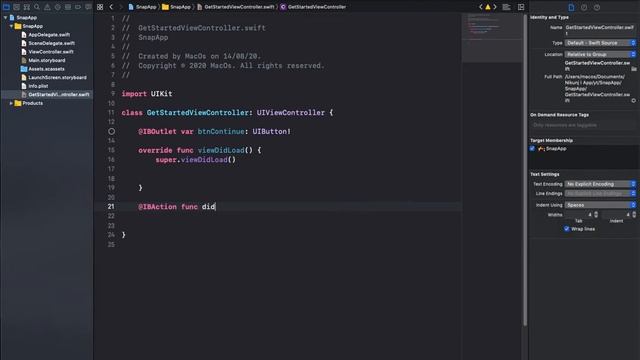
Task: Open the related items grid menu
Action: tap(100, 7)
